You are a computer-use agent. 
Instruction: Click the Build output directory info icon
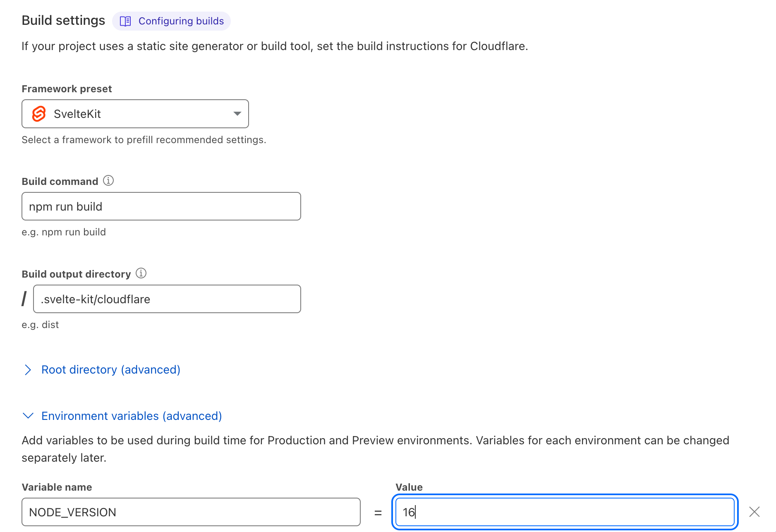tap(141, 273)
